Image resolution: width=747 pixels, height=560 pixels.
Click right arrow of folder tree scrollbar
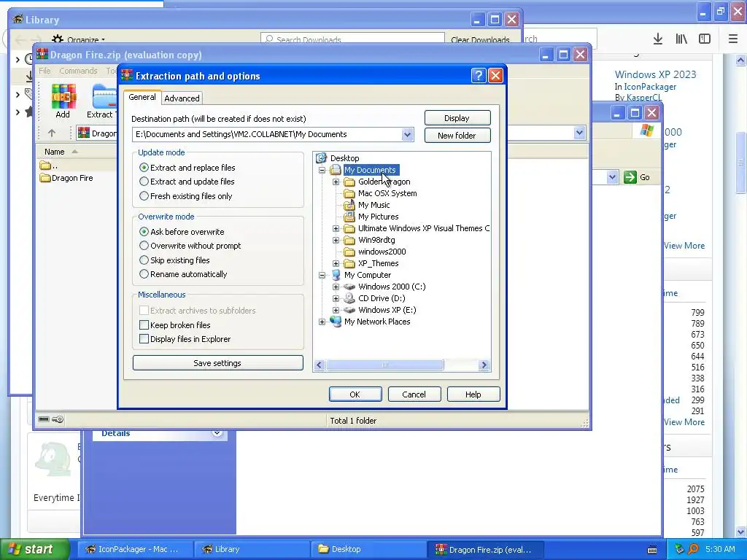[x=484, y=365]
